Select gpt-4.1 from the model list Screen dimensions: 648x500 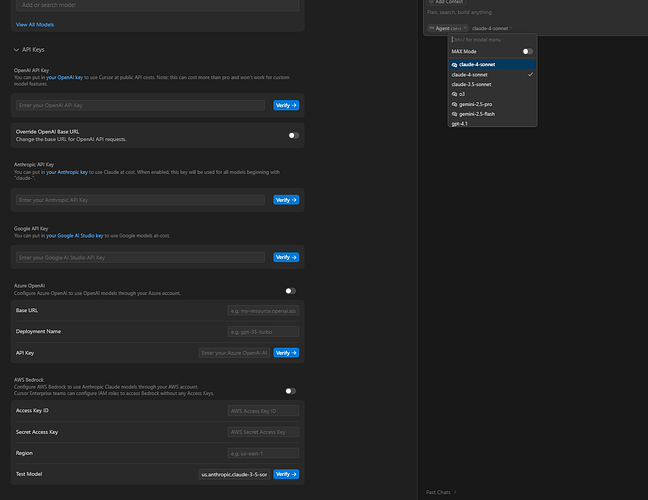493,123
